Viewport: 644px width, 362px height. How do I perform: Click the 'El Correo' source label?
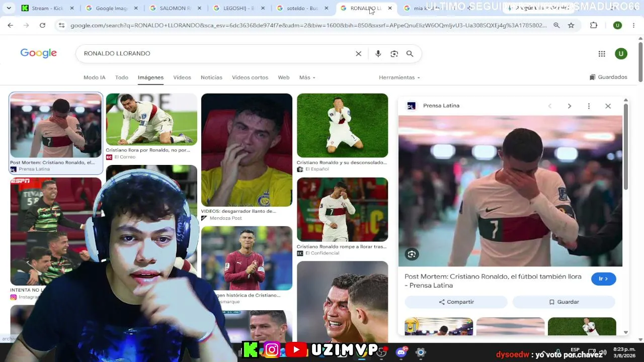(x=125, y=157)
